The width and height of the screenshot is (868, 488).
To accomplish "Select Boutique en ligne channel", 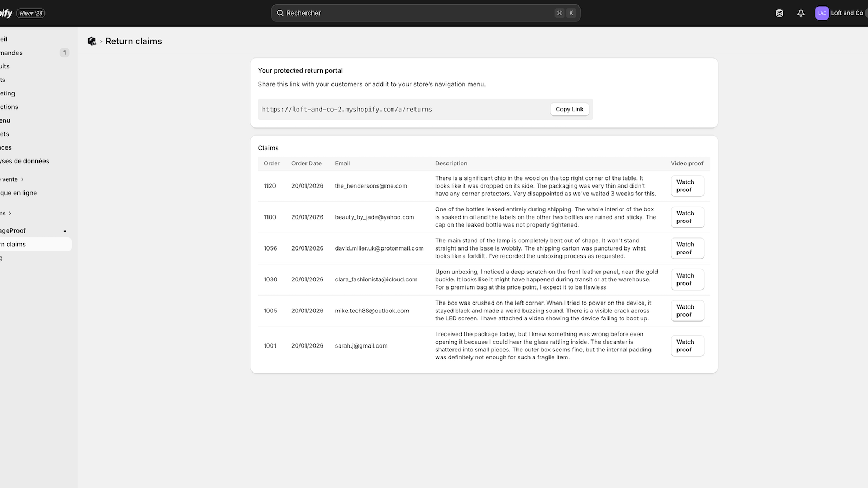I will 18,192.
